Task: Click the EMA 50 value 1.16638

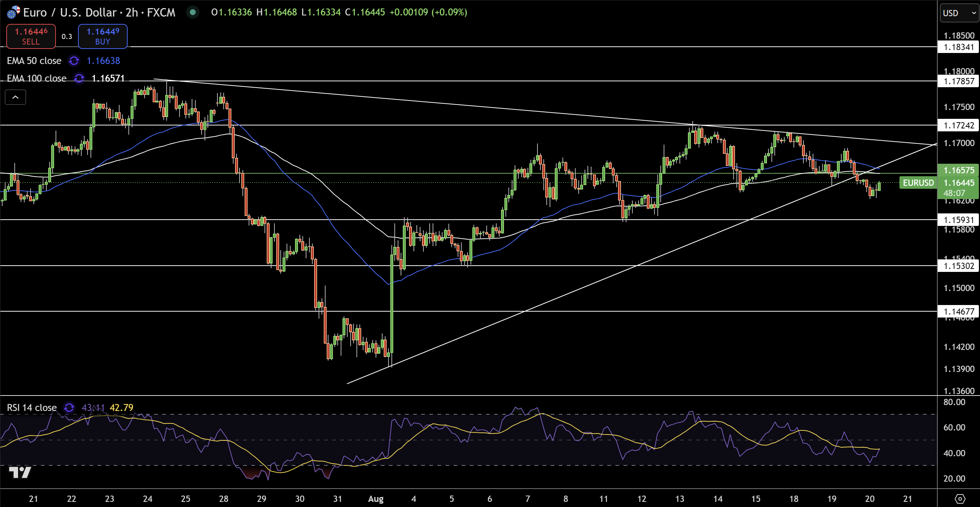Action: (103, 61)
